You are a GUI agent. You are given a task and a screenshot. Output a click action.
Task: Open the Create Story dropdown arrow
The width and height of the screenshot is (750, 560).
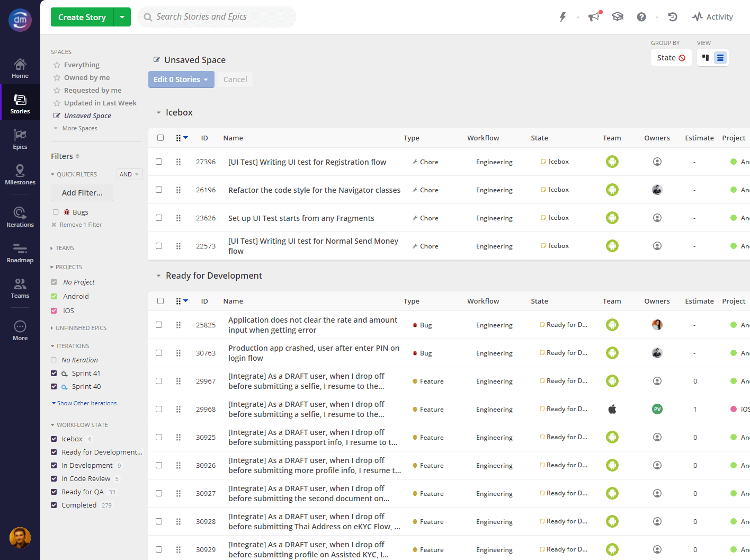(x=122, y=17)
